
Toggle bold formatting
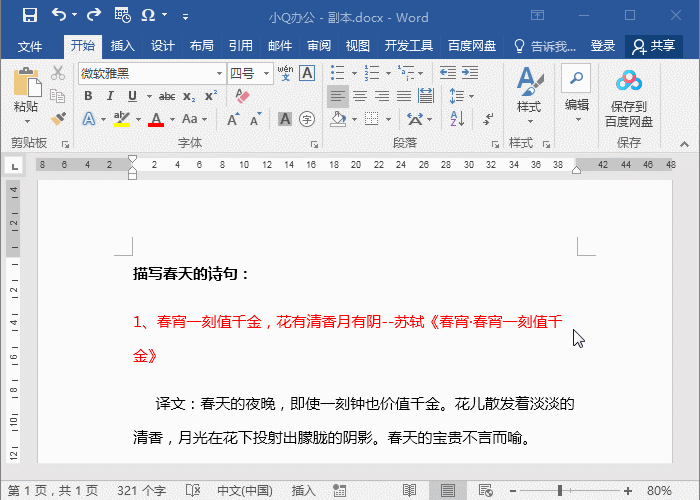click(x=88, y=96)
